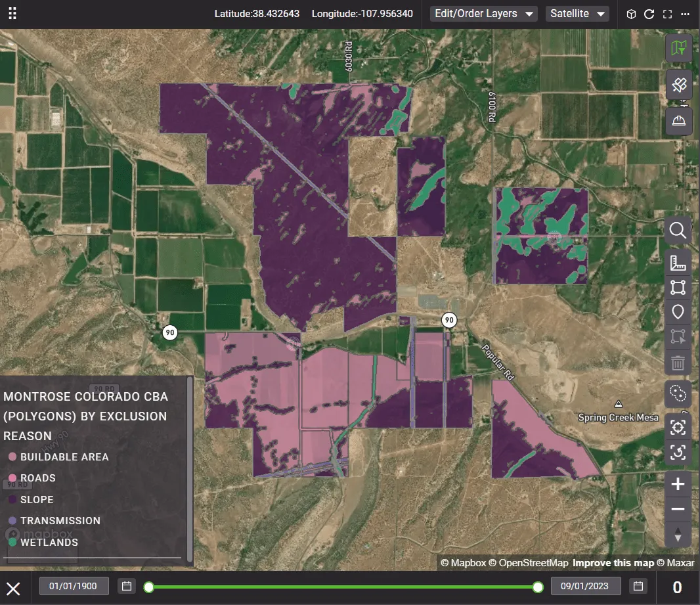Zoom in with the plus button
Viewport: 700px width, 605px height.
678,484
